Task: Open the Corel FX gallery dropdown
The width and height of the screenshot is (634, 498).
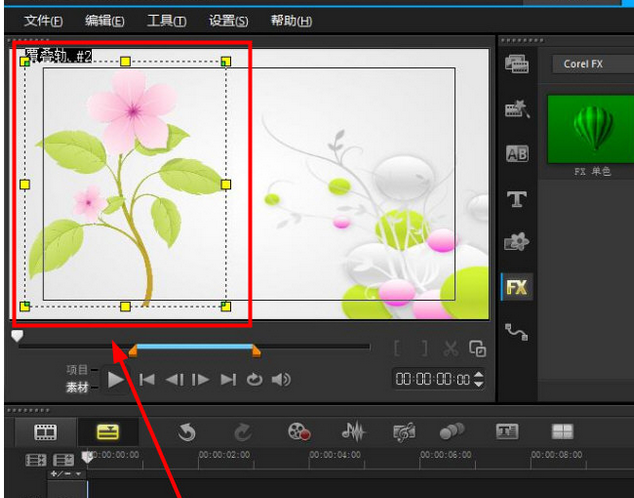Action: pyautogui.click(x=593, y=64)
